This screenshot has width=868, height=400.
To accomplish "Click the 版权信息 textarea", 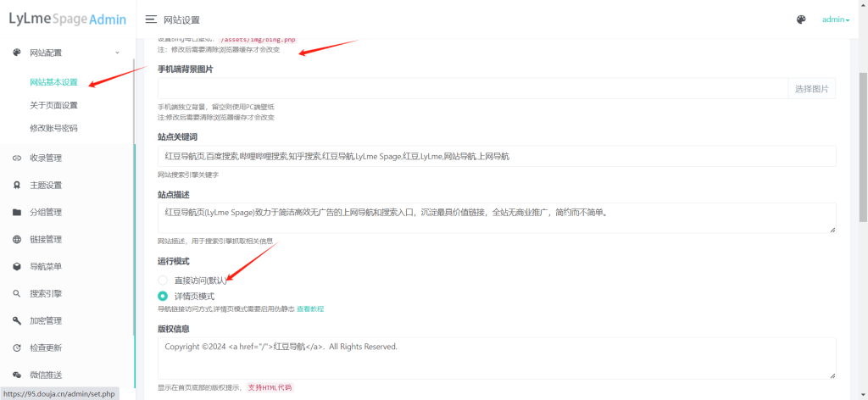I will tap(497, 358).
